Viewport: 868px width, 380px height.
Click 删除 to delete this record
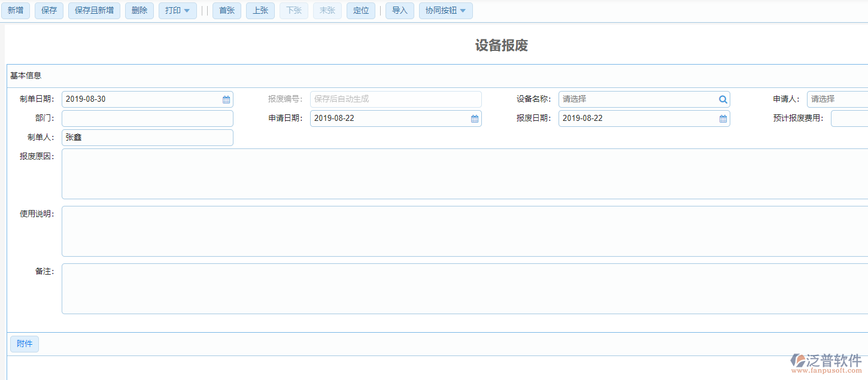(x=139, y=10)
